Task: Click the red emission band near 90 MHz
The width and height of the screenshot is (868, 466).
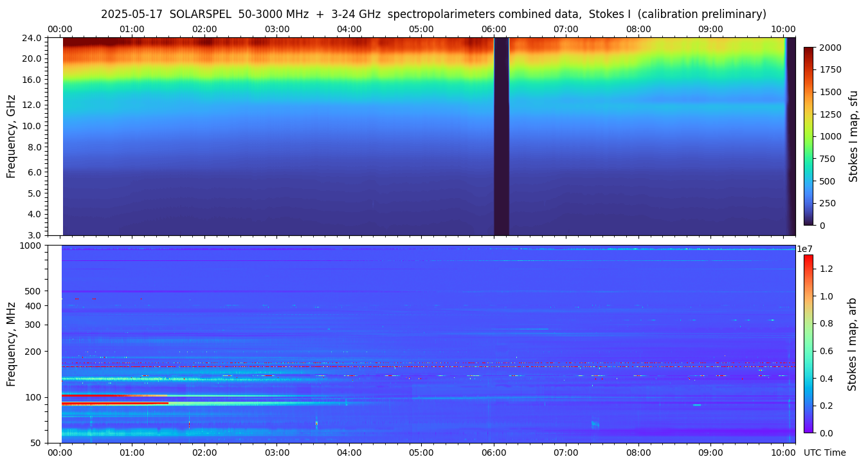Action: coord(116,404)
